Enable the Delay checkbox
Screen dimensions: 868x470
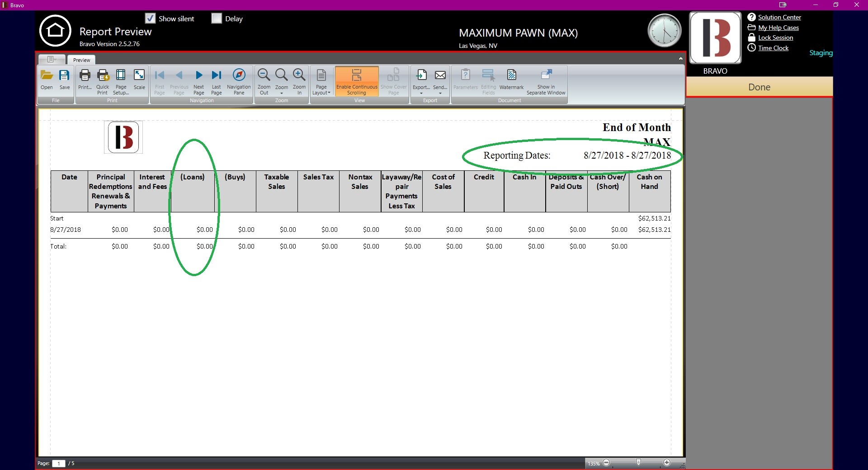point(217,18)
